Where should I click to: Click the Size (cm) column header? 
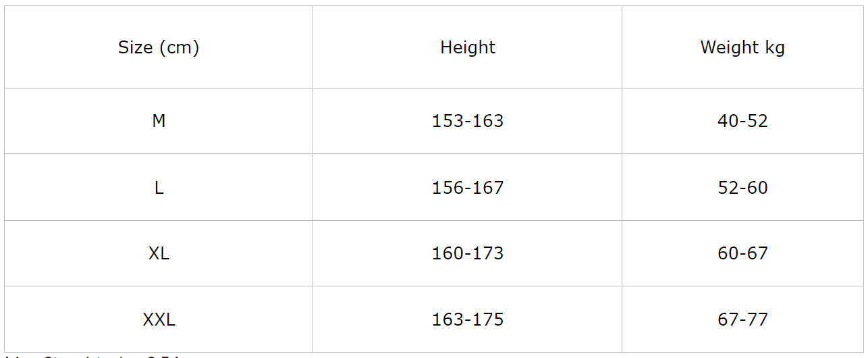click(159, 47)
